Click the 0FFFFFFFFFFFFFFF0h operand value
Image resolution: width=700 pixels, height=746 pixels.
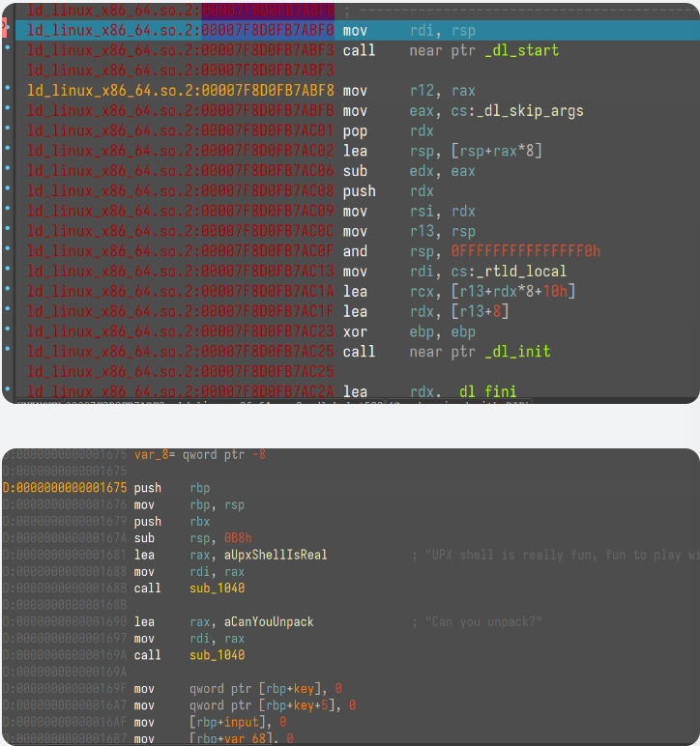[526, 251]
